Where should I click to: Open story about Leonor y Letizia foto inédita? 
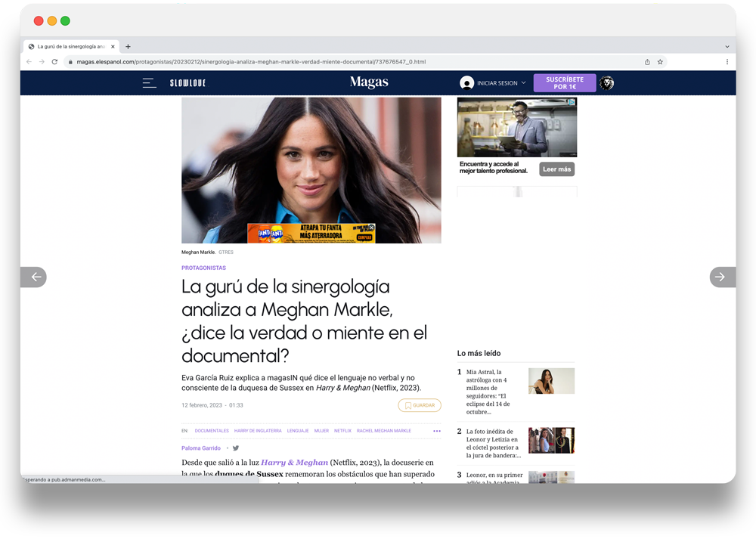point(493,443)
